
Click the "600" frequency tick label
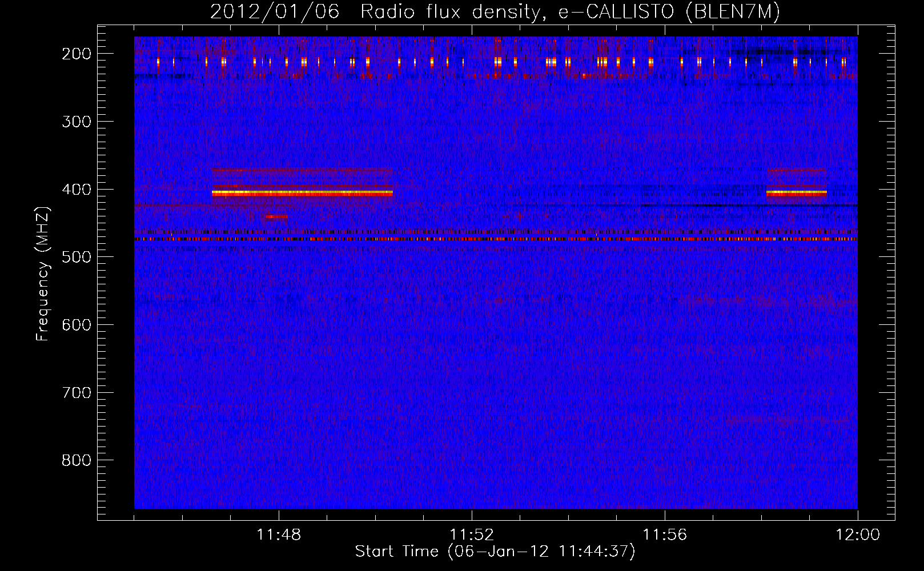pos(77,325)
